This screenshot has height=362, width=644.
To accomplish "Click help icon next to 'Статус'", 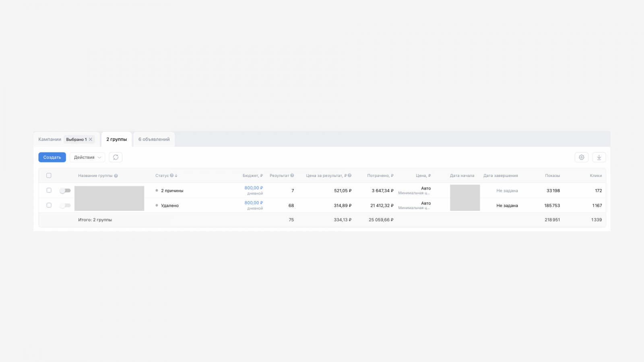I will [x=171, y=175].
